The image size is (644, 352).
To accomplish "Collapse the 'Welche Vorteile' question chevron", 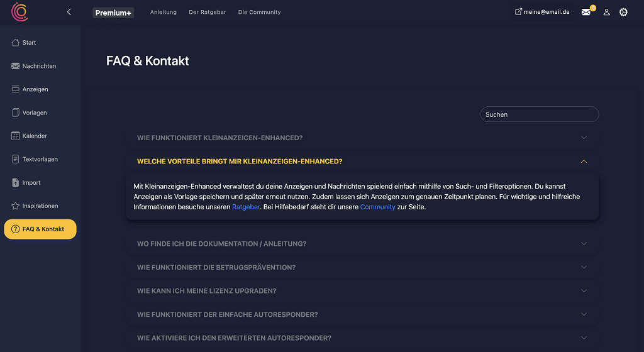I will (x=584, y=162).
